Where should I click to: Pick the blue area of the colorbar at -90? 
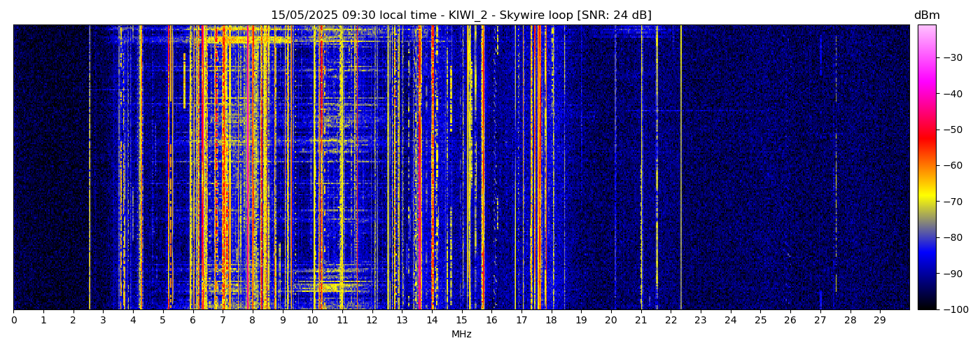tap(926, 274)
